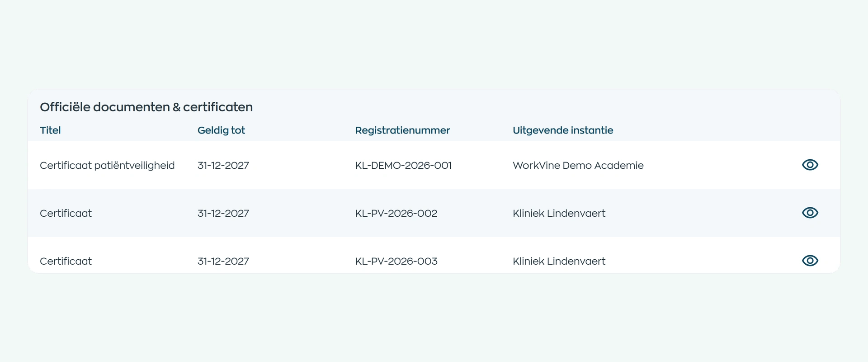The image size is (868, 362).
Task: Select WorkVine Demo Academie issuer cell
Action: pyautogui.click(x=578, y=166)
